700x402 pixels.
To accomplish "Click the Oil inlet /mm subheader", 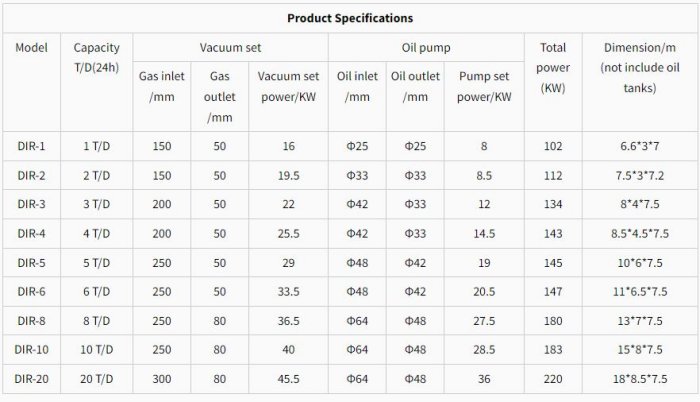I will click(x=357, y=87).
